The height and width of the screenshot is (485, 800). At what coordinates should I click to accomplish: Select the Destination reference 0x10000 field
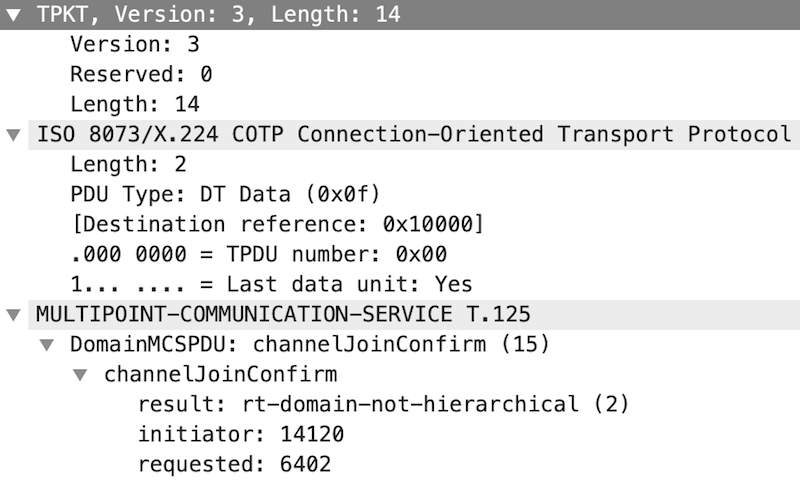click(276, 224)
